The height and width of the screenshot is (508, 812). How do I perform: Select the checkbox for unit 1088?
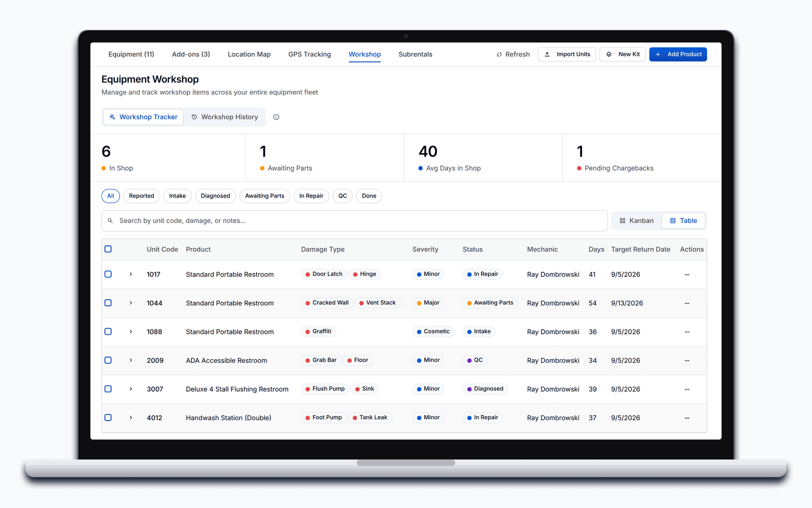pyautogui.click(x=108, y=332)
